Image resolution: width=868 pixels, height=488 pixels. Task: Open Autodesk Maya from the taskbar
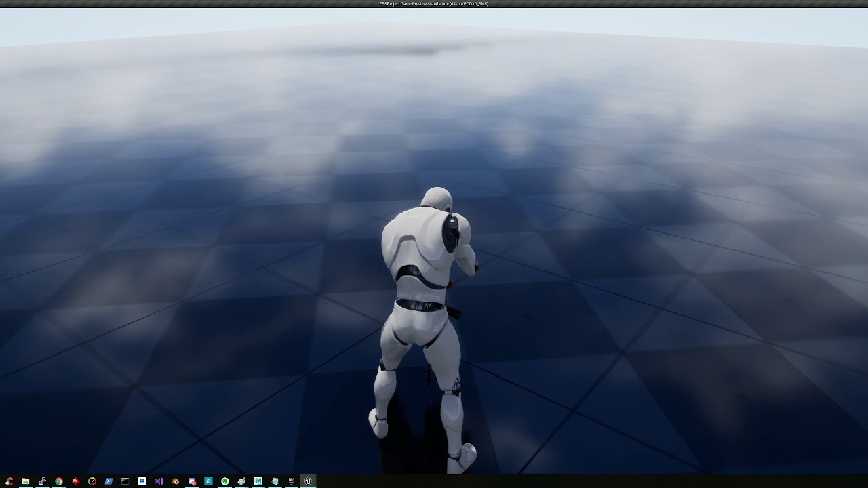pos(258,481)
